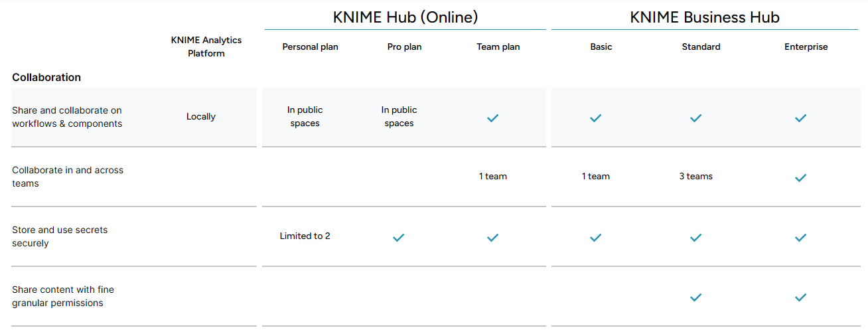Click Team plan checkmark for Share and collaborate
This screenshot has width=868, height=334.
click(x=492, y=118)
